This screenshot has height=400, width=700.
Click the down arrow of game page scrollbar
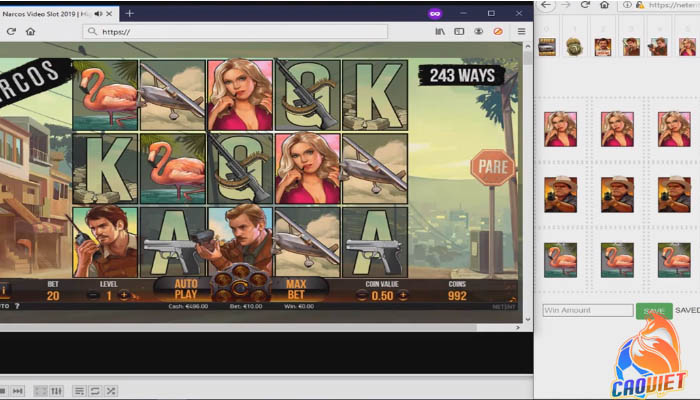point(528,319)
